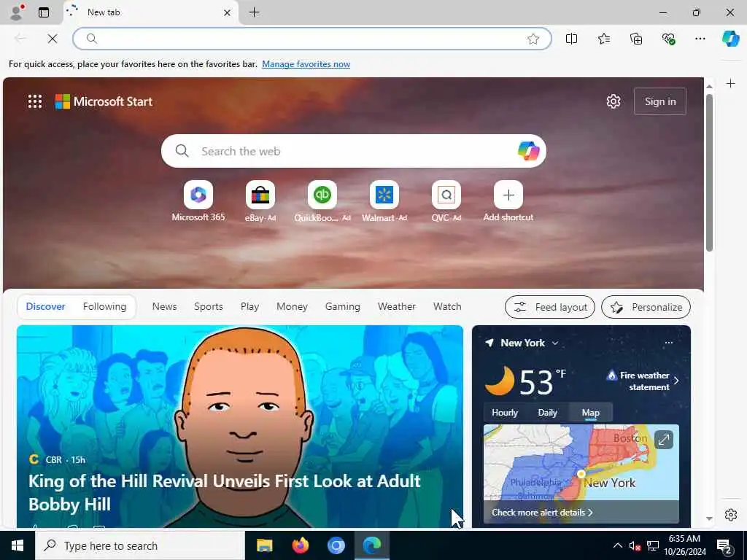This screenshot has height=560, width=747.
Task: Select the Discover feed tab
Action: [45, 307]
